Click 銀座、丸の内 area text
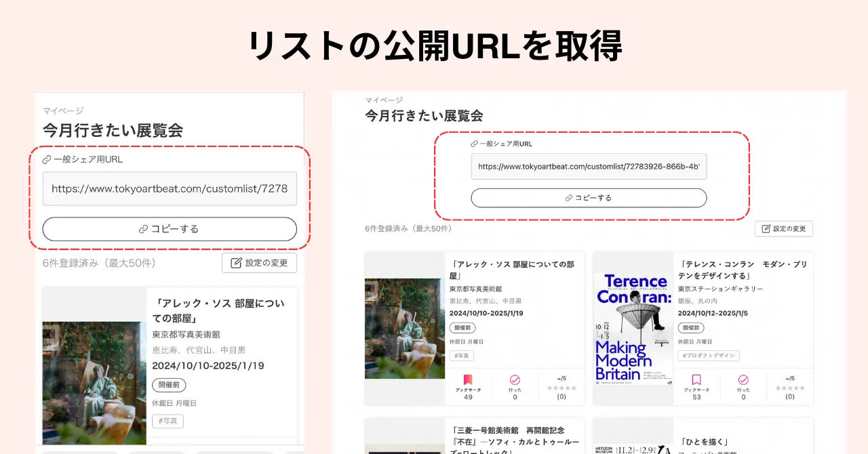 (x=698, y=301)
